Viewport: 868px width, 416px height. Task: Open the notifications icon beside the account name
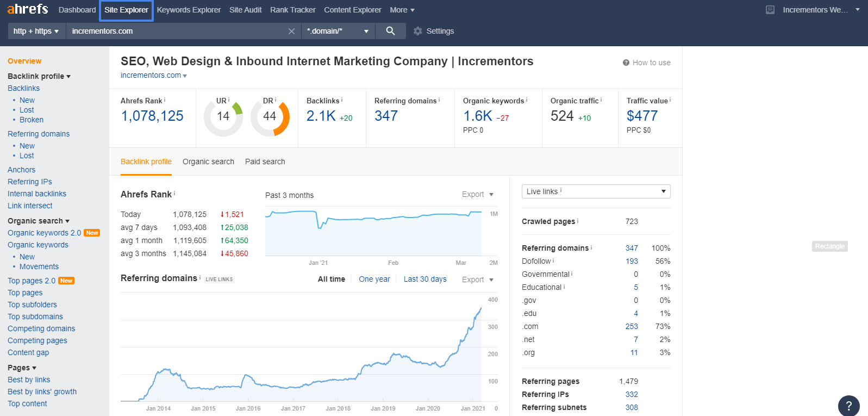tap(770, 10)
